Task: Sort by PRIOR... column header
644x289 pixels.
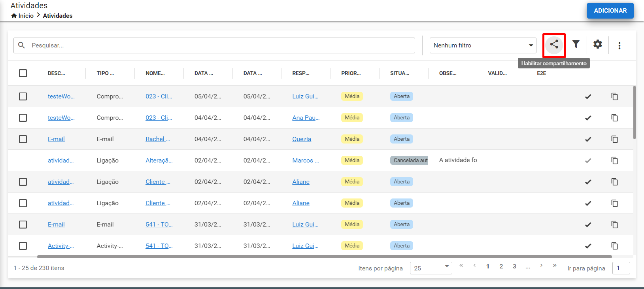Action: pos(351,73)
